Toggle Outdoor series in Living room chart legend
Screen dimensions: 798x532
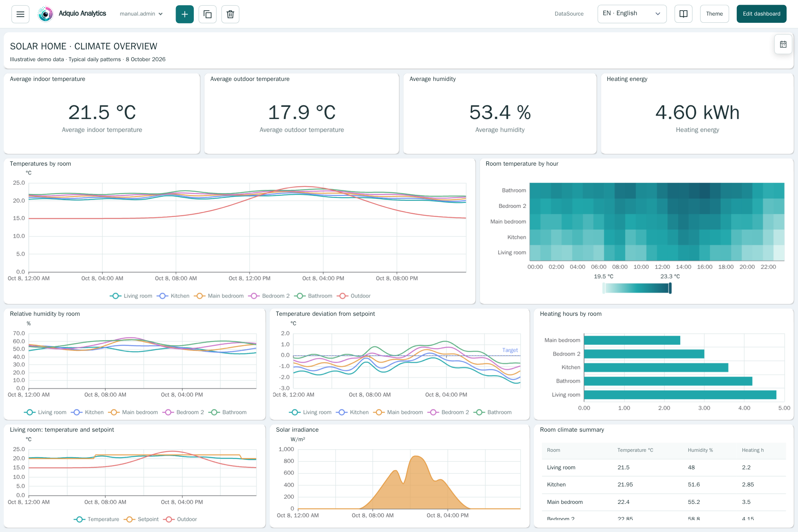pos(180,519)
